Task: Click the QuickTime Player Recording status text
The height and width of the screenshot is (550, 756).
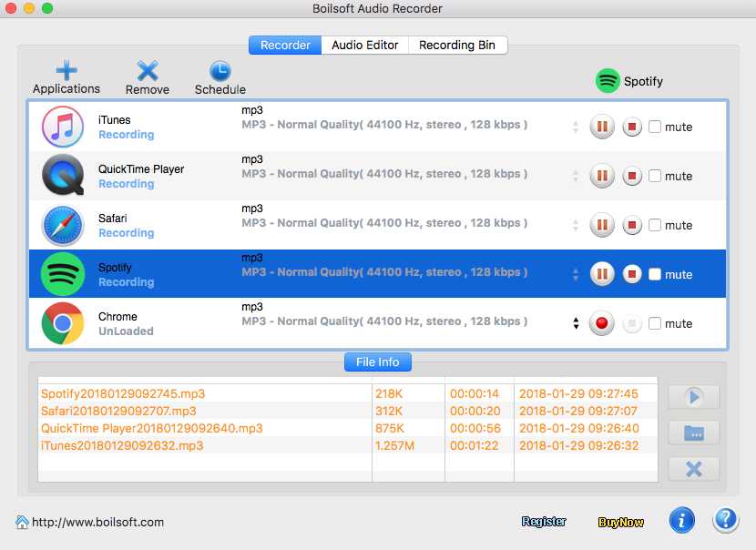Action: click(127, 184)
